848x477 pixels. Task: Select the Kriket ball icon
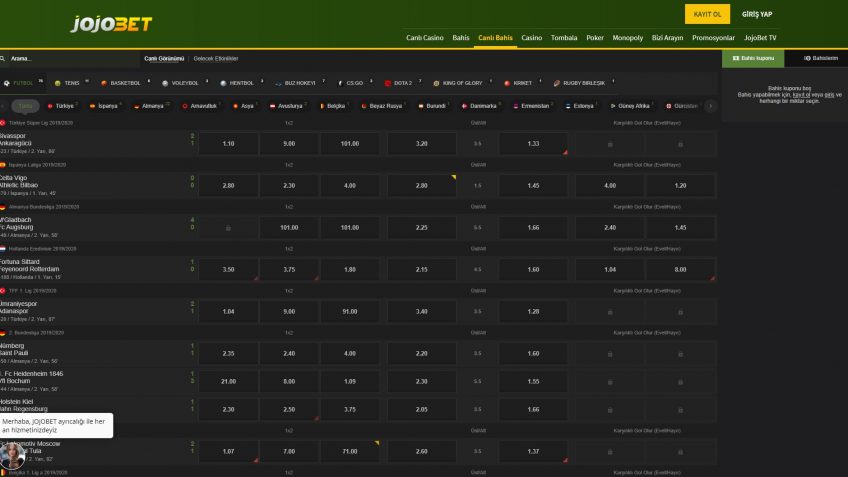pos(507,83)
